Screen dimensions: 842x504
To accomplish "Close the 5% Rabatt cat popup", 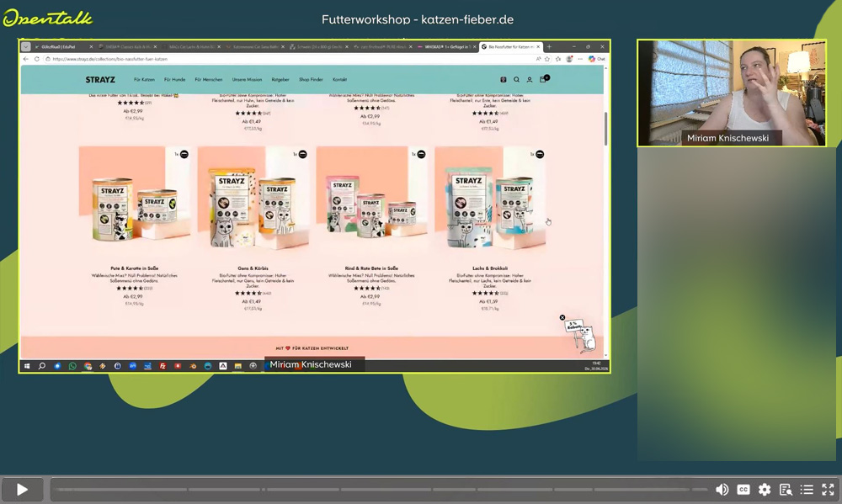I will click(x=562, y=317).
